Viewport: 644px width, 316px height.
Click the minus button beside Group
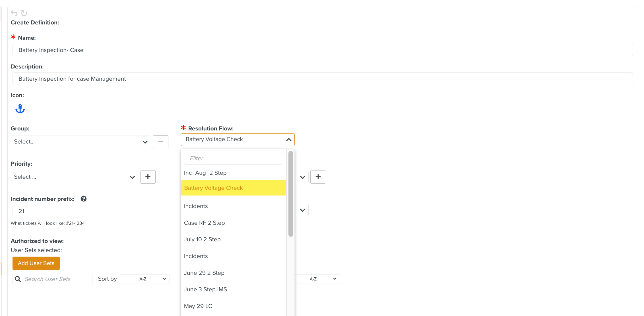pyautogui.click(x=160, y=142)
